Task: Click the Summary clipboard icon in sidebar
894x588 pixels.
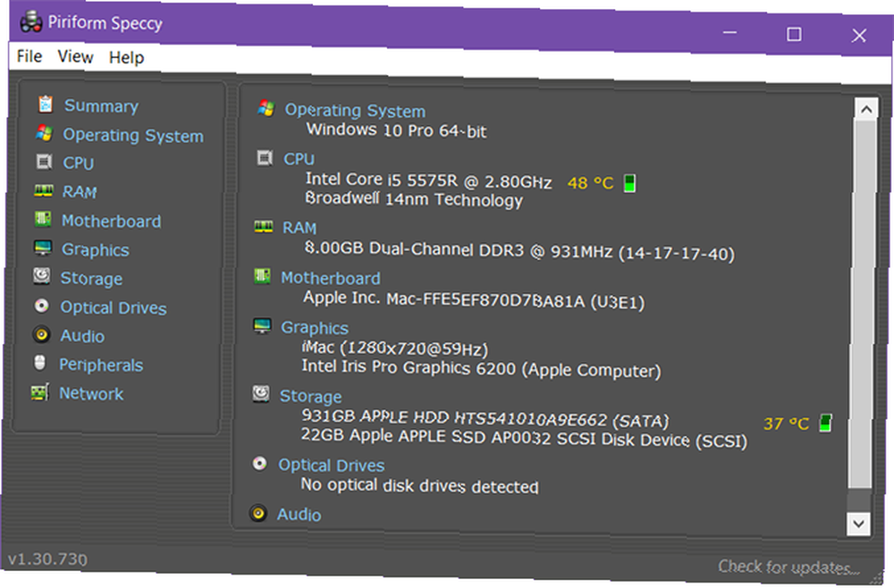Action: (x=46, y=105)
